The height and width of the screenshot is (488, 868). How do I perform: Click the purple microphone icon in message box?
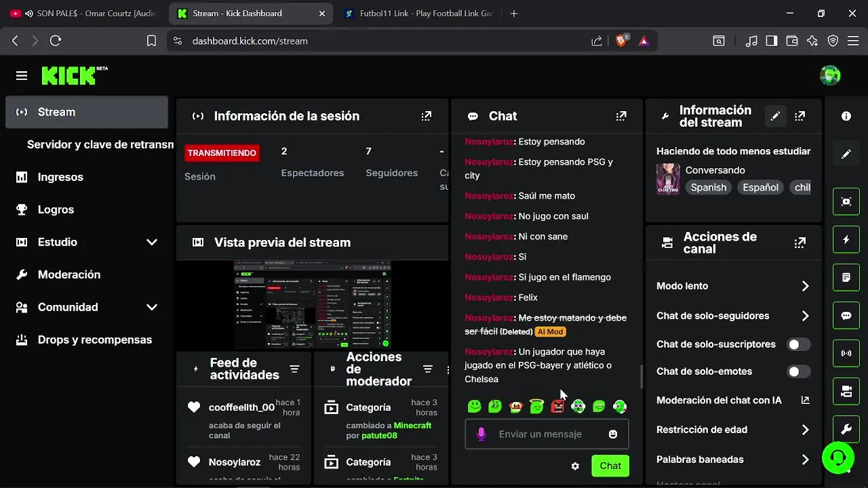(x=481, y=434)
